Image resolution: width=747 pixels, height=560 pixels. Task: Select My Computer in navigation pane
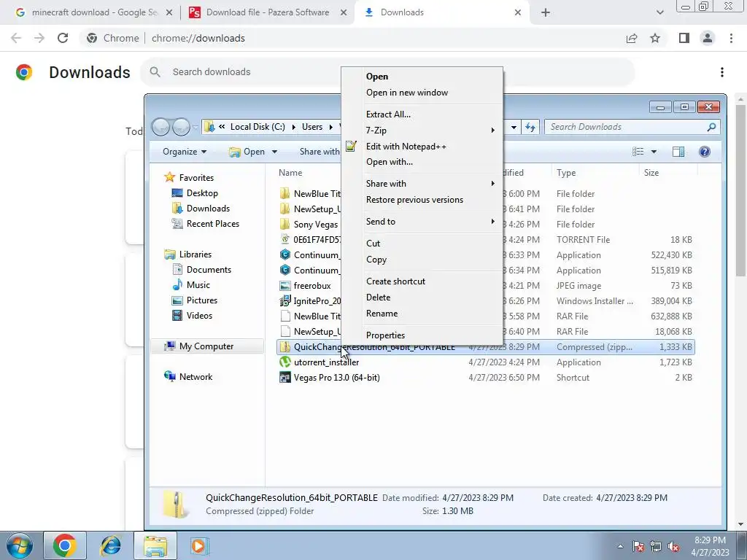tap(206, 346)
